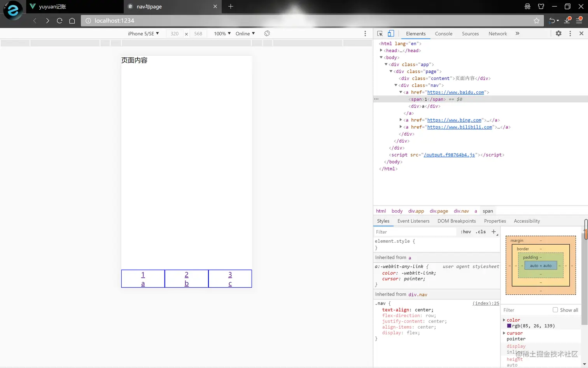Open the Event Listeners tab

click(413, 221)
